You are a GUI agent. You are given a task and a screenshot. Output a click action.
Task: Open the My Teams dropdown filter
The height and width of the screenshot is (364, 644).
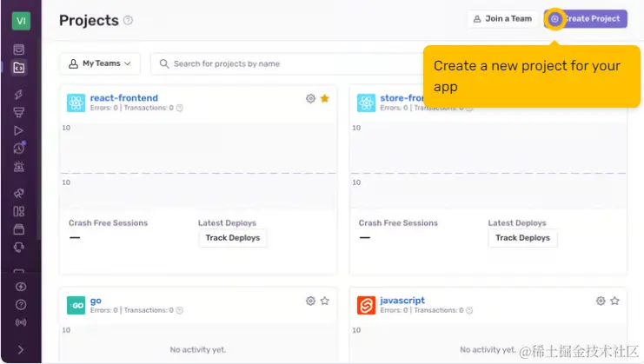[x=100, y=63]
